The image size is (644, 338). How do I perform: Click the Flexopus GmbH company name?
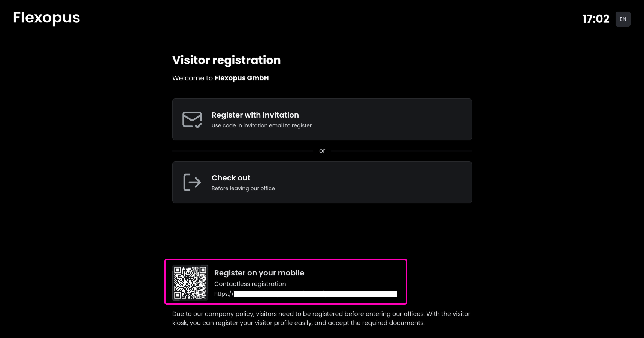click(x=242, y=78)
